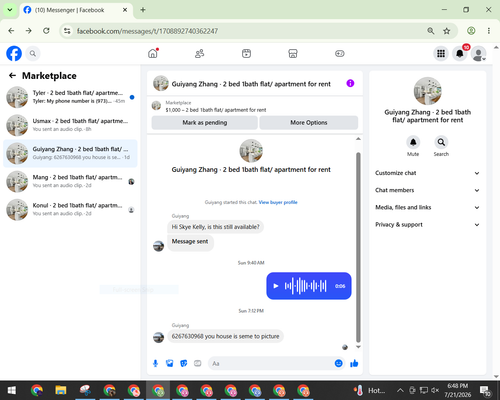Mute this chat using the bell icon
The width and height of the screenshot is (500, 400).
tap(413, 142)
